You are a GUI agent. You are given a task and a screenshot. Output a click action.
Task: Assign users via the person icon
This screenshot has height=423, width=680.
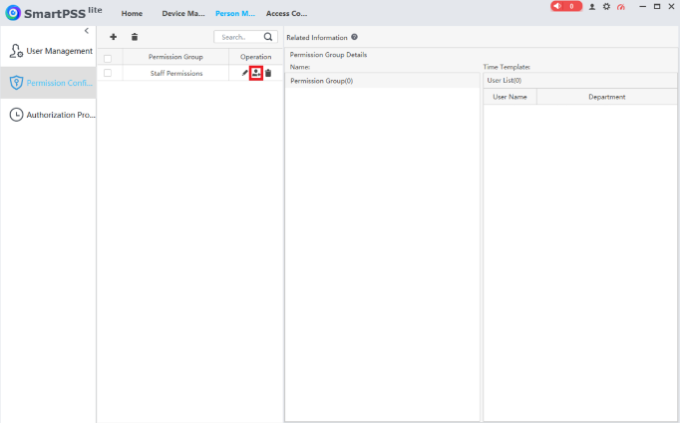point(256,73)
